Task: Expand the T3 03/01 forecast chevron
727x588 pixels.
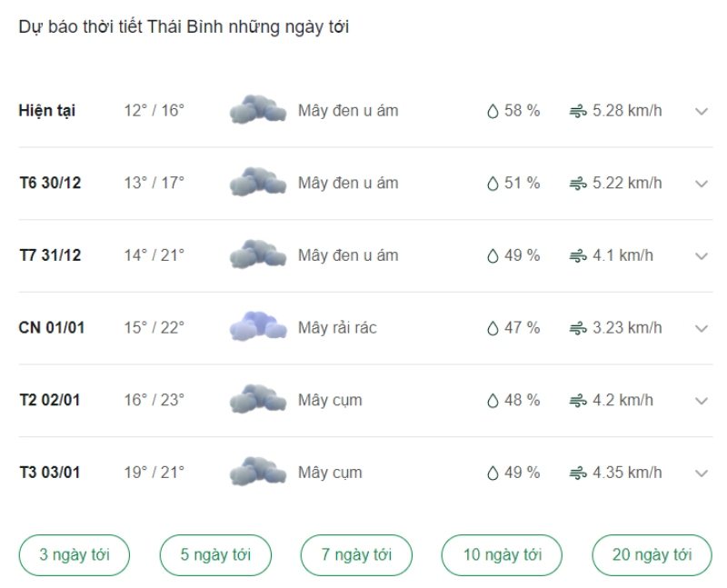Action: (702, 473)
